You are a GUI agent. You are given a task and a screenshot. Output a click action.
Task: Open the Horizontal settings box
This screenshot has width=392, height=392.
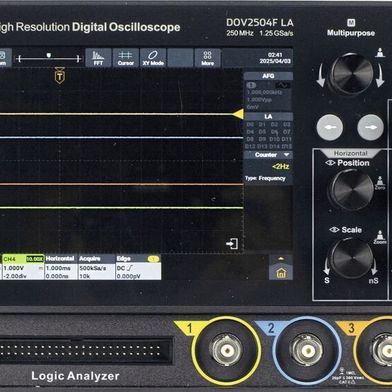pyautogui.click(x=61, y=267)
